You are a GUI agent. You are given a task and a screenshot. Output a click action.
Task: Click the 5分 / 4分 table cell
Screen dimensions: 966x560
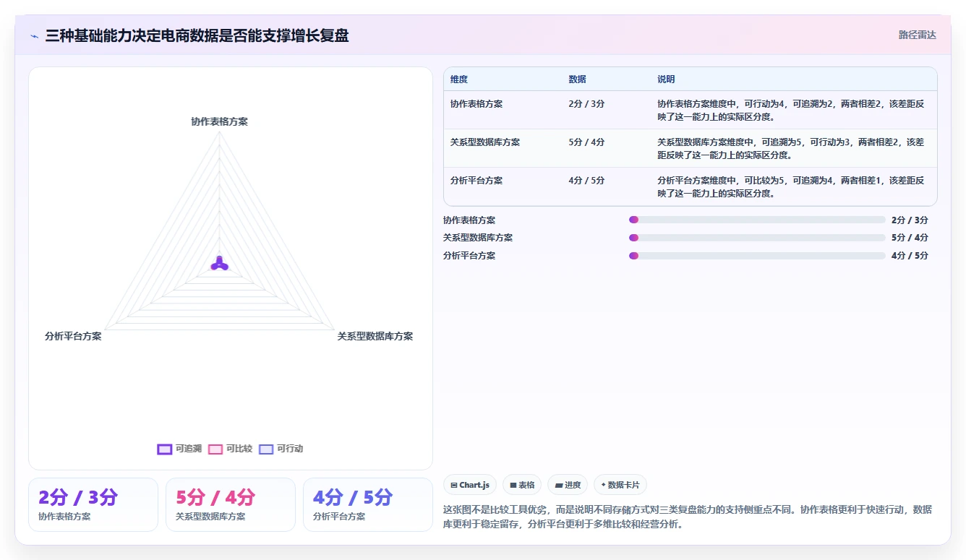586,142
